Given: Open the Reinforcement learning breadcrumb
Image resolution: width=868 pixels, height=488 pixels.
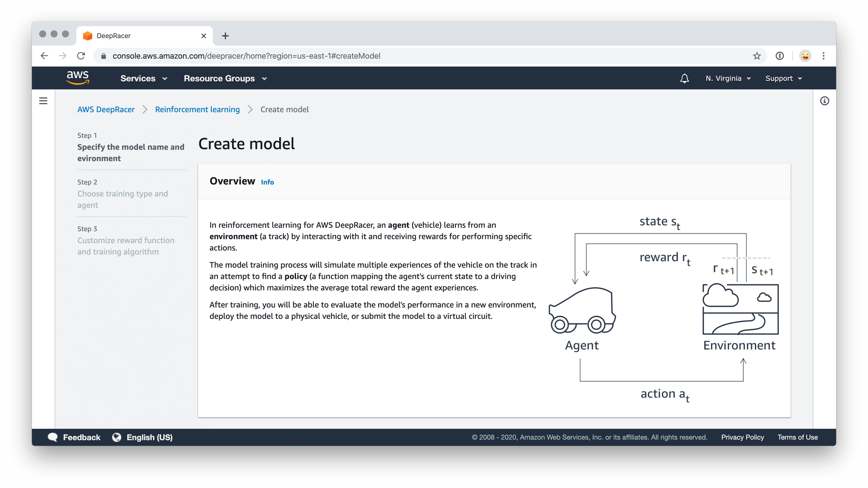Looking at the screenshot, I should pos(197,109).
